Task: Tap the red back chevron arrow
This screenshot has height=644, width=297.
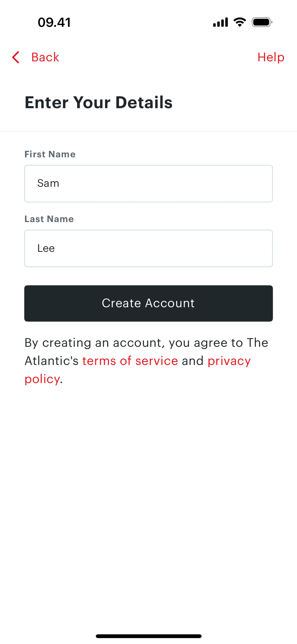Action: [16, 57]
